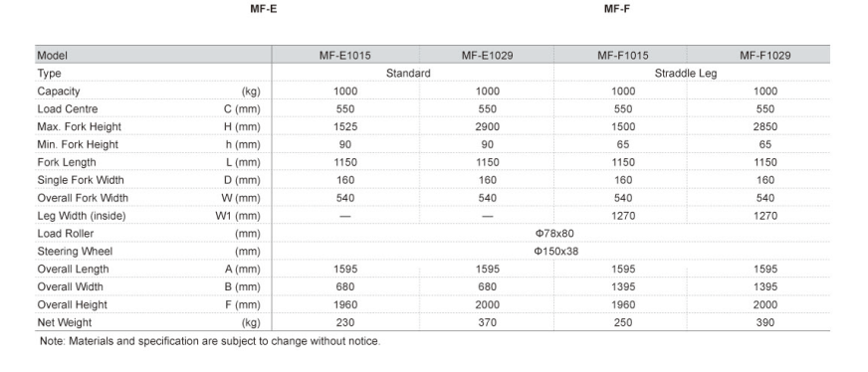Click the MF-E heading above the table
This screenshot has height=372, width=868.
(x=264, y=9)
